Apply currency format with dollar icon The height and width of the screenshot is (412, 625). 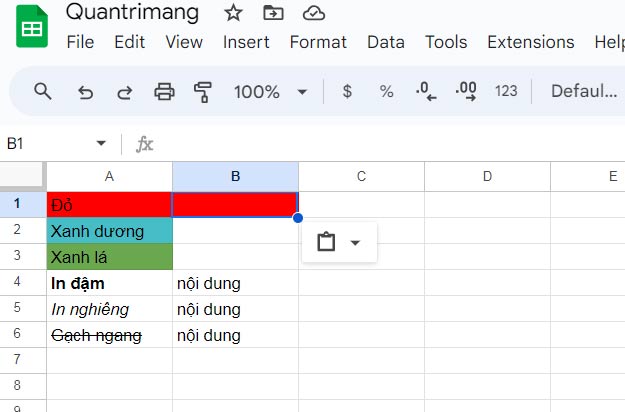pos(347,92)
